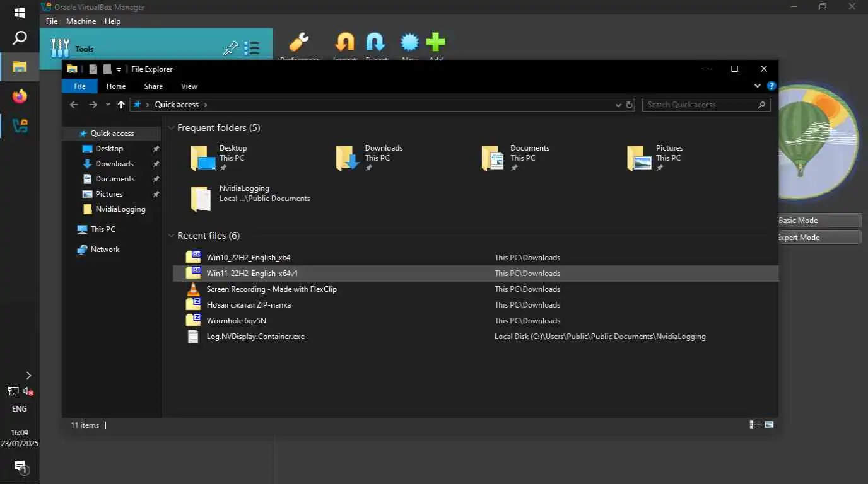Open the Downloads frequent folder
Screen dimensions: 868x484
click(x=370, y=158)
